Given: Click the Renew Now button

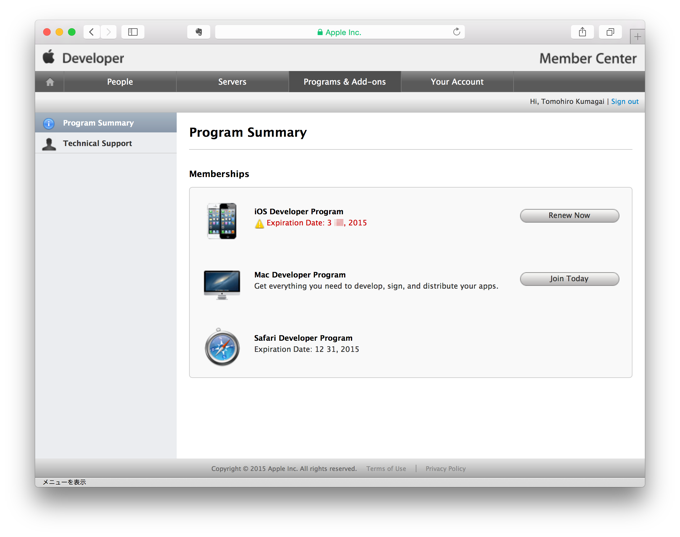Looking at the screenshot, I should coord(569,216).
